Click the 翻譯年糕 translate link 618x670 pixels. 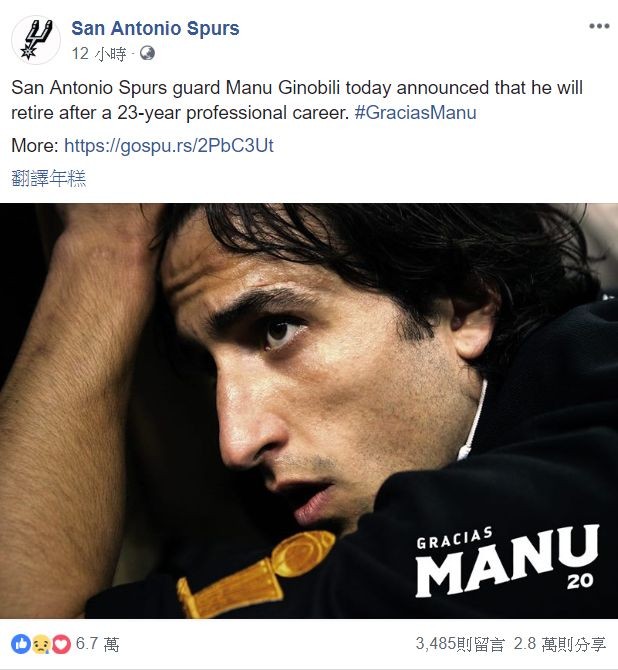click(x=49, y=178)
